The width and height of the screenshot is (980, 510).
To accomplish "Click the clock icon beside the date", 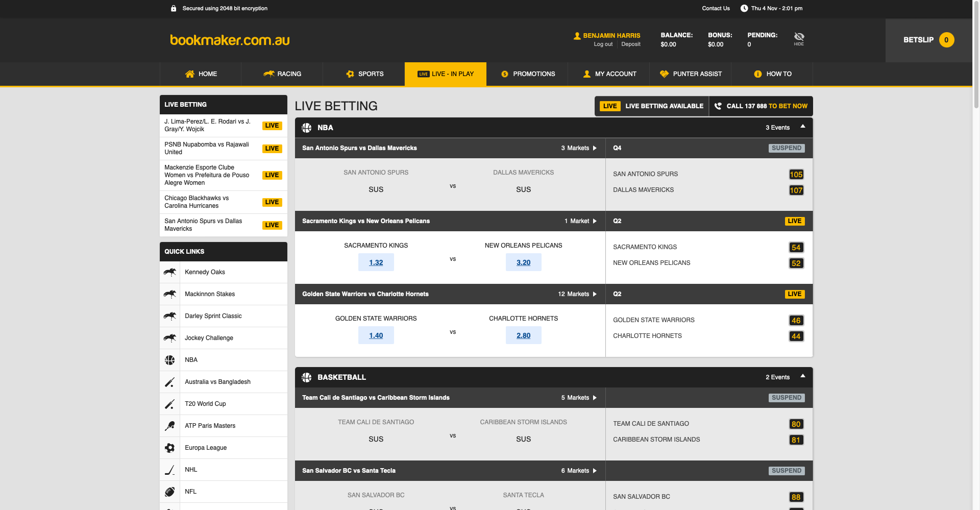I will point(744,8).
